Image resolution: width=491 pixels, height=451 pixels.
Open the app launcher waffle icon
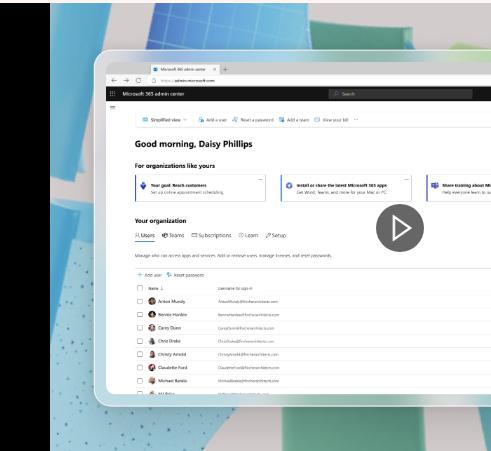point(112,94)
